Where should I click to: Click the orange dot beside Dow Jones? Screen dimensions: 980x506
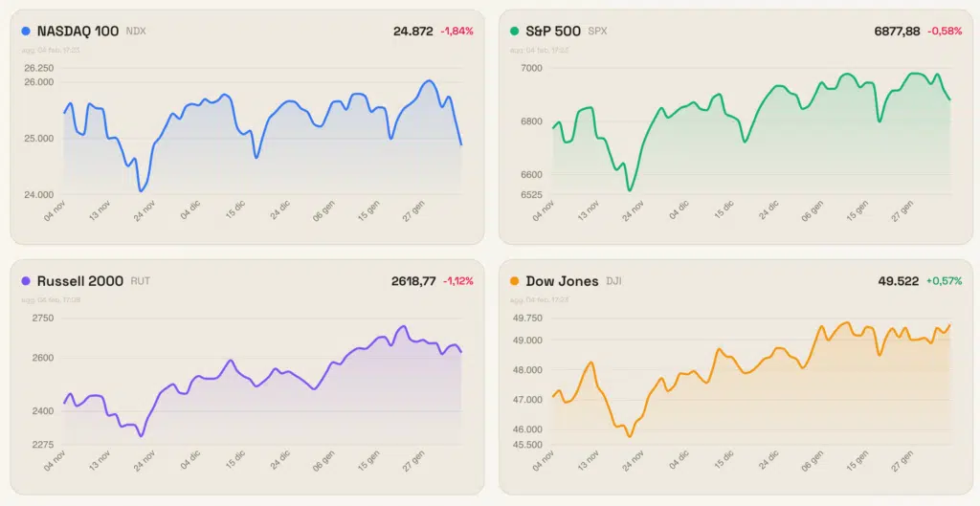point(515,281)
